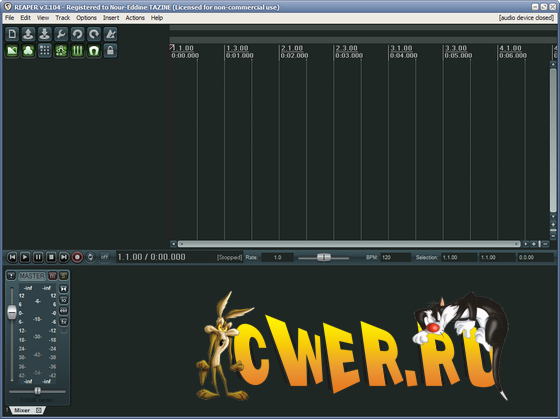The image size is (560, 419).
Task: Click the master volume fader handle
Action: click(x=12, y=312)
